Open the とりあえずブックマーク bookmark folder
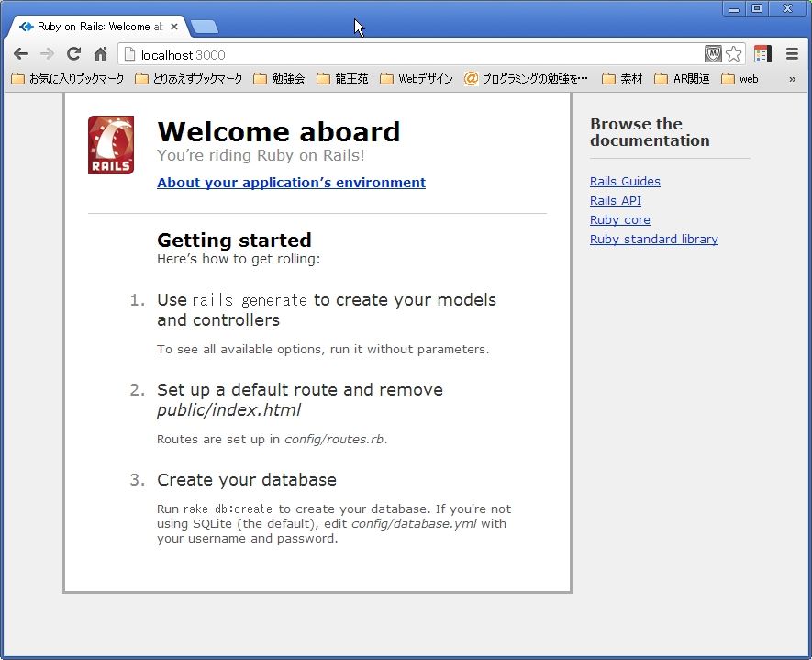The height and width of the screenshot is (660, 812). [x=188, y=79]
